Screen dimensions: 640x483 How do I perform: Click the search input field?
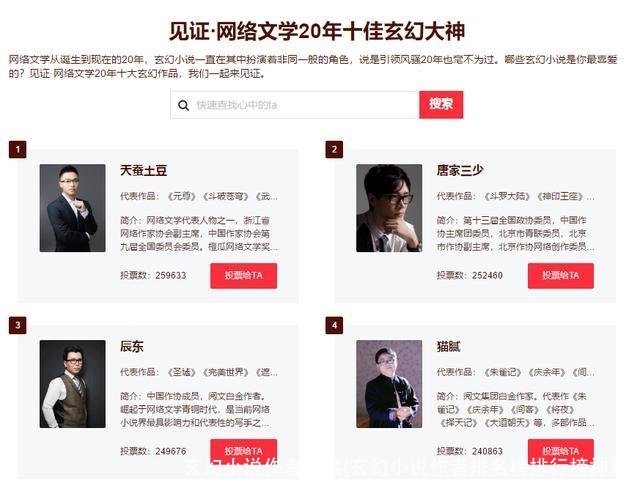tap(295, 105)
